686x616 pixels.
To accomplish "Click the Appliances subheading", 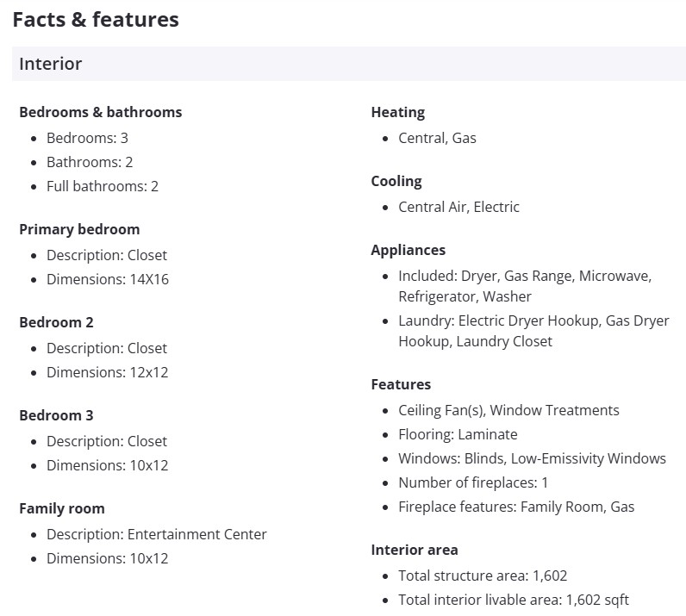I will pos(408,250).
